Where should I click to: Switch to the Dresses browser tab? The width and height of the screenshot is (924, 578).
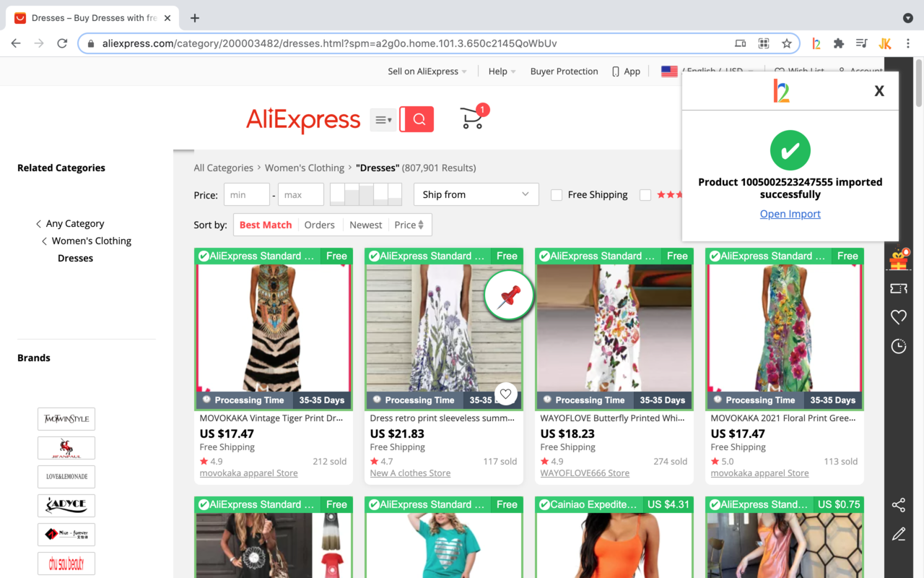pyautogui.click(x=92, y=18)
